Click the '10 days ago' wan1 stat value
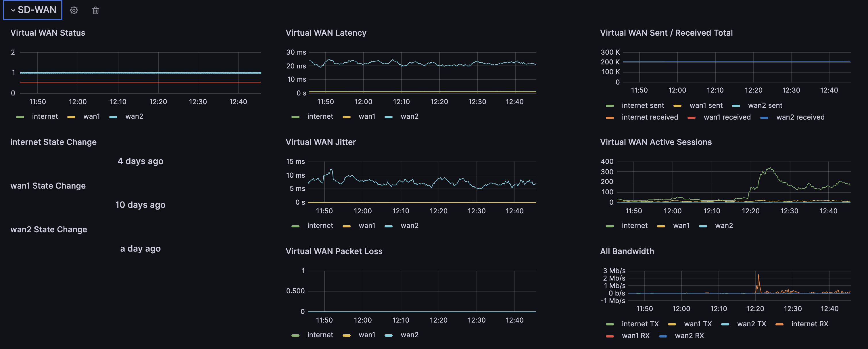Viewport: 868px width, 349px height. (140, 205)
